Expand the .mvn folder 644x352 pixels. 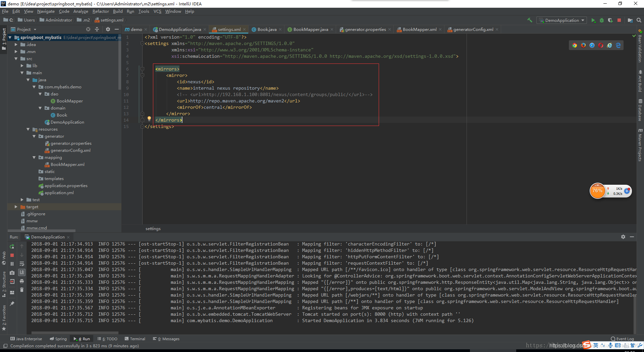16,52
